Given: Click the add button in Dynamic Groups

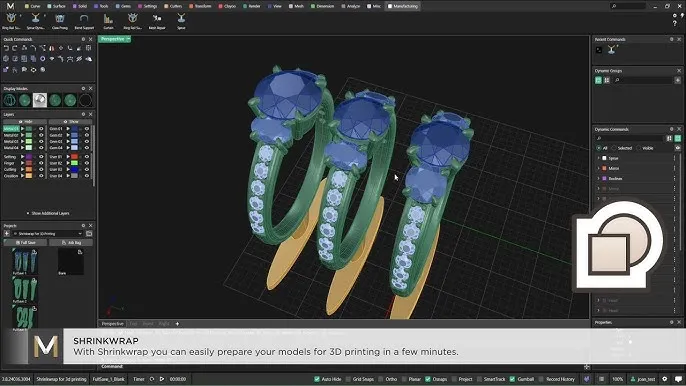Looking at the screenshot, I should point(677,80).
